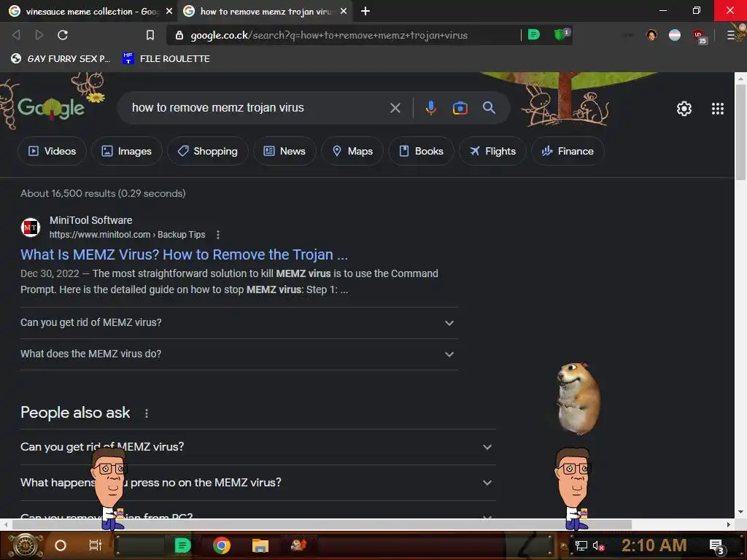Go to Google homepage via doodle logo

[x=52, y=108]
